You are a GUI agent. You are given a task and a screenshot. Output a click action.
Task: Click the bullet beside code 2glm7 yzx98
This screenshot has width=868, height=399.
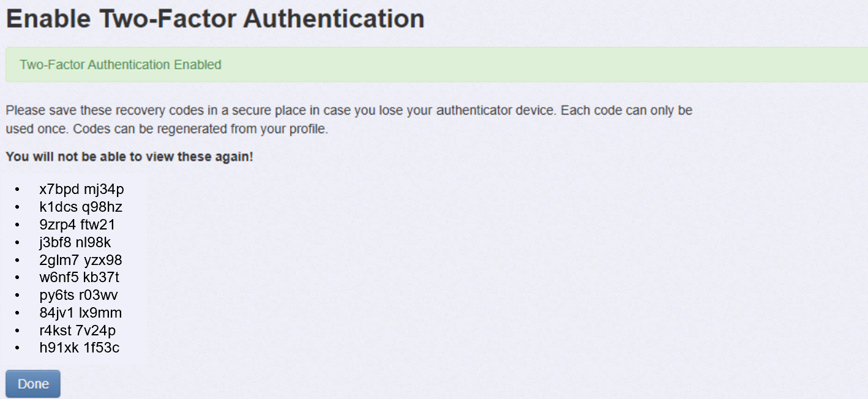pyautogui.click(x=17, y=261)
